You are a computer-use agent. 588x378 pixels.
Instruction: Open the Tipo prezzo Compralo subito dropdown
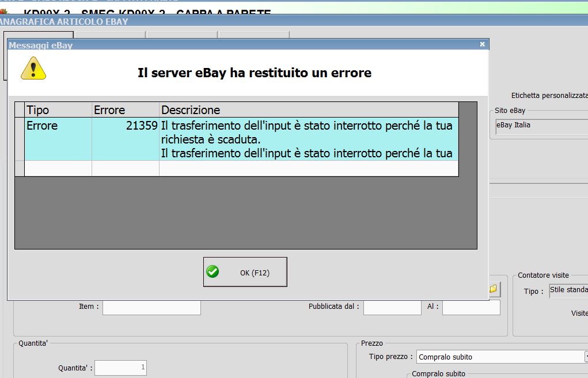pos(502,357)
